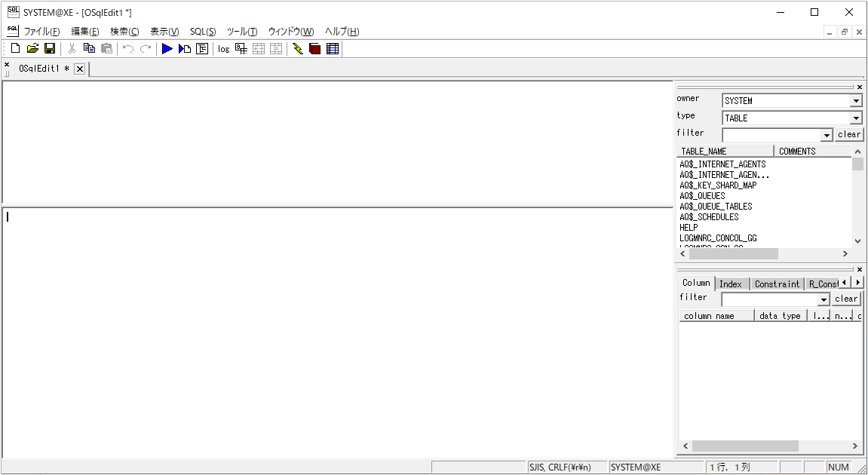This screenshot has height=475, width=868.
Task: Open a file with the folder icon
Action: point(32,49)
